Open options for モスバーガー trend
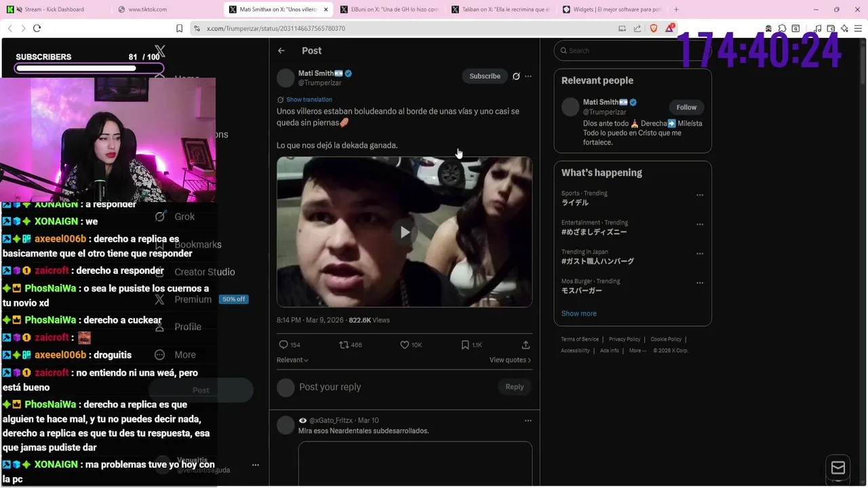The width and height of the screenshot is (868, 488). 700,283
